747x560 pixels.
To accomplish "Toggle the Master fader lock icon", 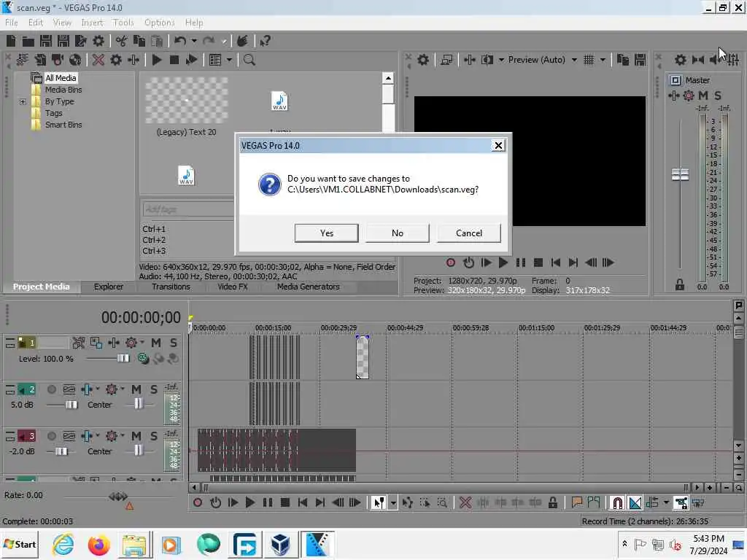I will (680, 285).
